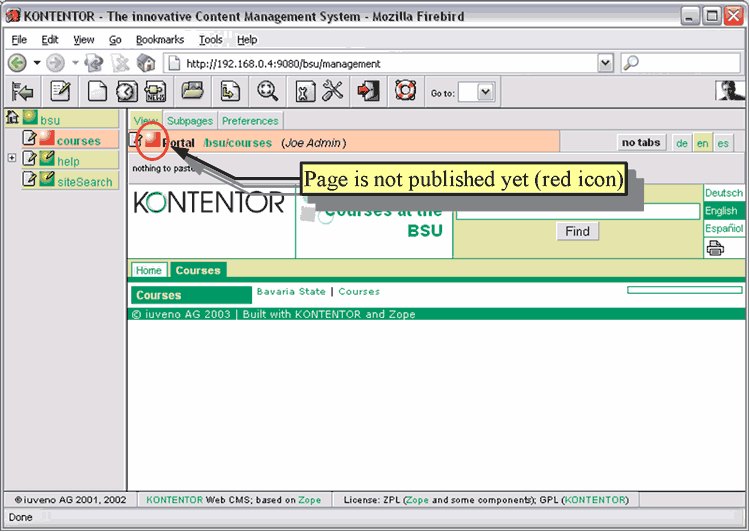Screen dimensions: 750x532
Task: Switch to the Subpages tab
Action: pyautogui.click(x=190, y=121)
